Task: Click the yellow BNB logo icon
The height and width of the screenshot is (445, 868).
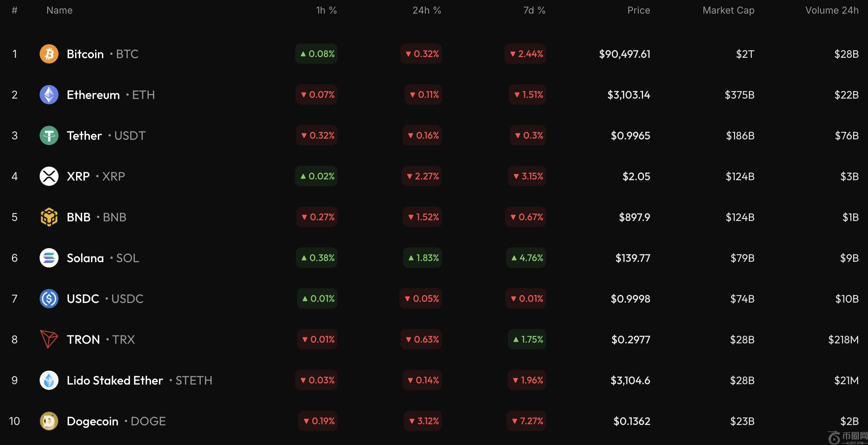Action: [49, 217]
